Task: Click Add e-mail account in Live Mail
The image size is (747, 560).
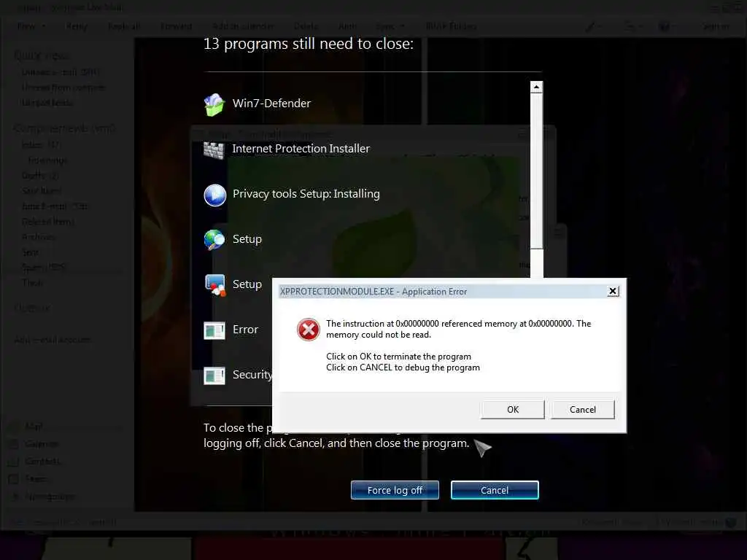Action: [53, 340]
